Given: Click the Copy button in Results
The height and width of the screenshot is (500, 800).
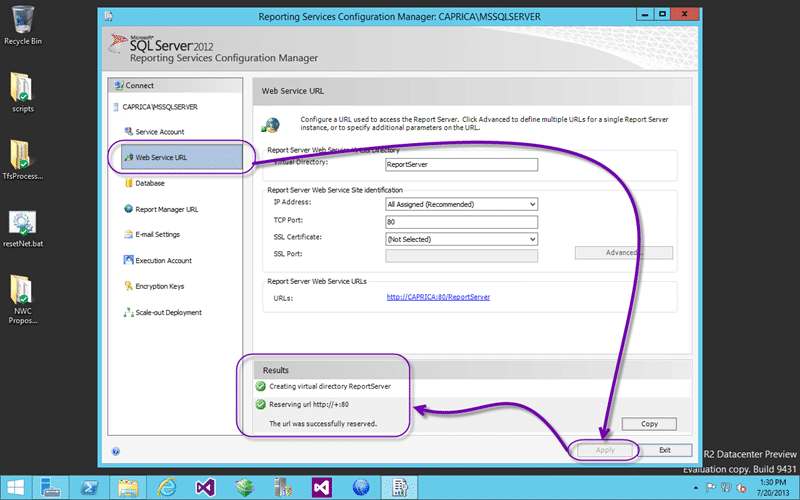Looking at the screenshot, I should click(649, 424).
